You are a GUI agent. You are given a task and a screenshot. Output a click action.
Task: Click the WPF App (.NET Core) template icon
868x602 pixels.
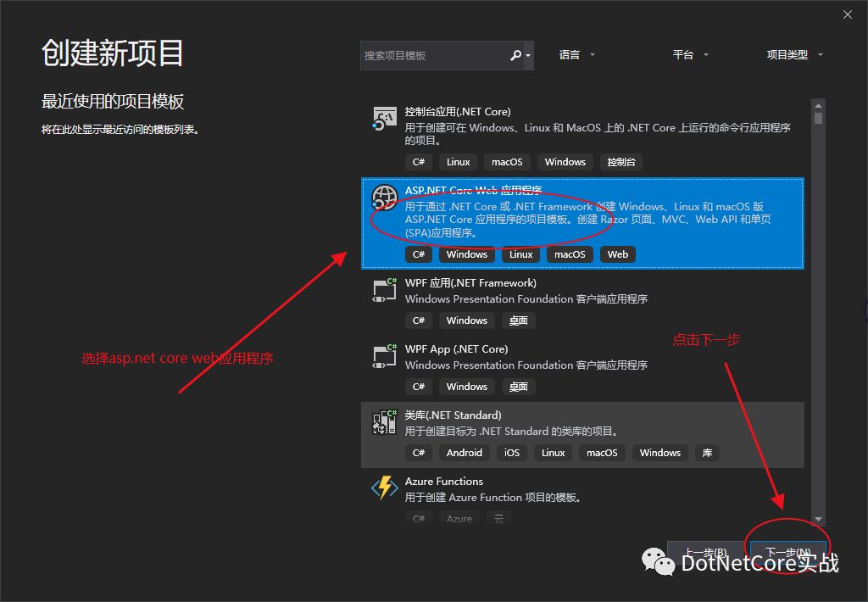point(385,356)
